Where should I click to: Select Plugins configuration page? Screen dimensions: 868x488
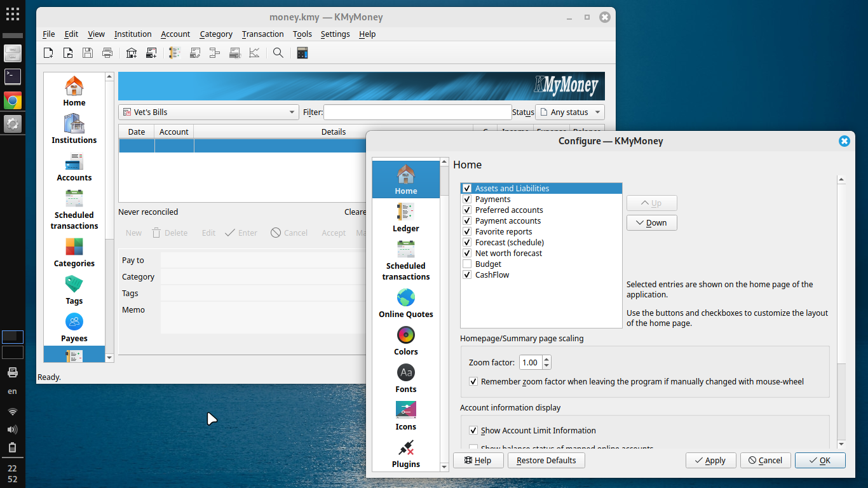pyautogui.click(x=406, y=453)
